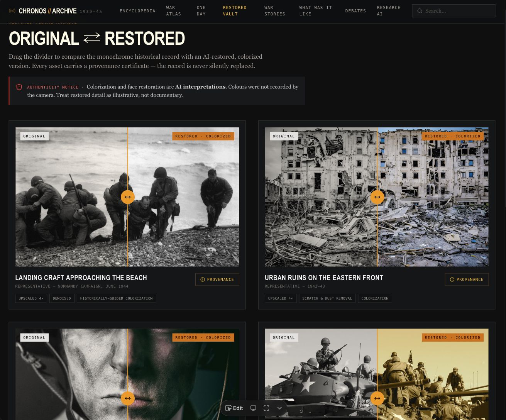Open the Encyclopedia nav item
This screenshot has height=420, width=506.
click(x=137, y=11)
